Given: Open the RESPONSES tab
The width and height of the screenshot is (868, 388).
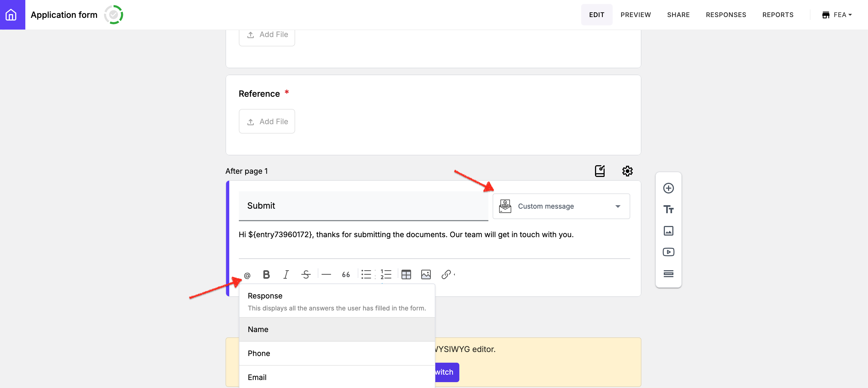Looking at the screenshot, I should (726, 15).
